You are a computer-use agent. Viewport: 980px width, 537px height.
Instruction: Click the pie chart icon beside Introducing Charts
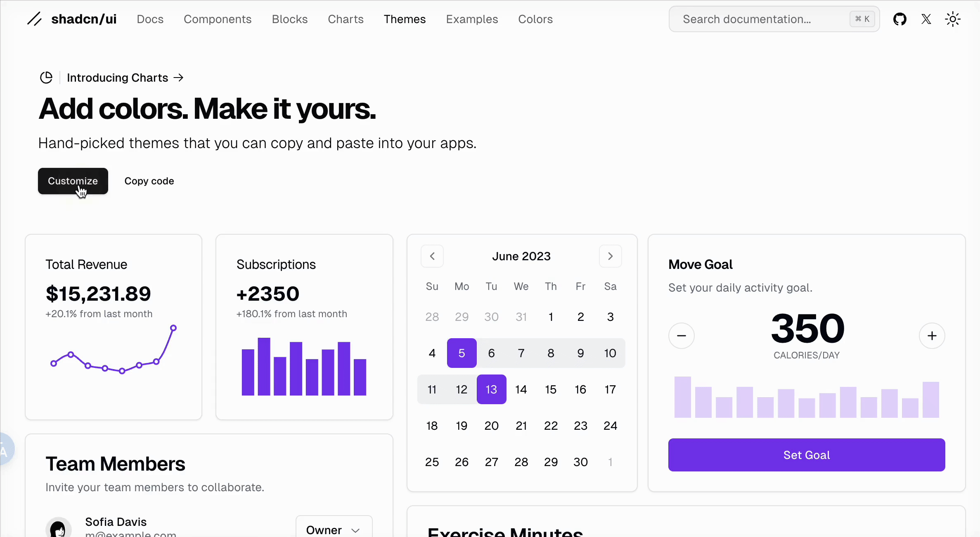click(46, 78)
